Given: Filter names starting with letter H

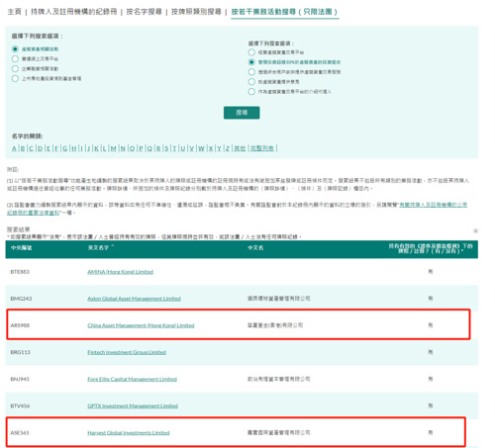Looking at the screenshot, I should click(74, 148).
